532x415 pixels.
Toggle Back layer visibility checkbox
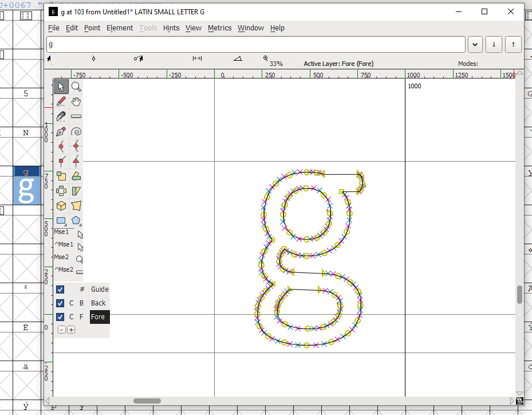(x=60, y=303)
